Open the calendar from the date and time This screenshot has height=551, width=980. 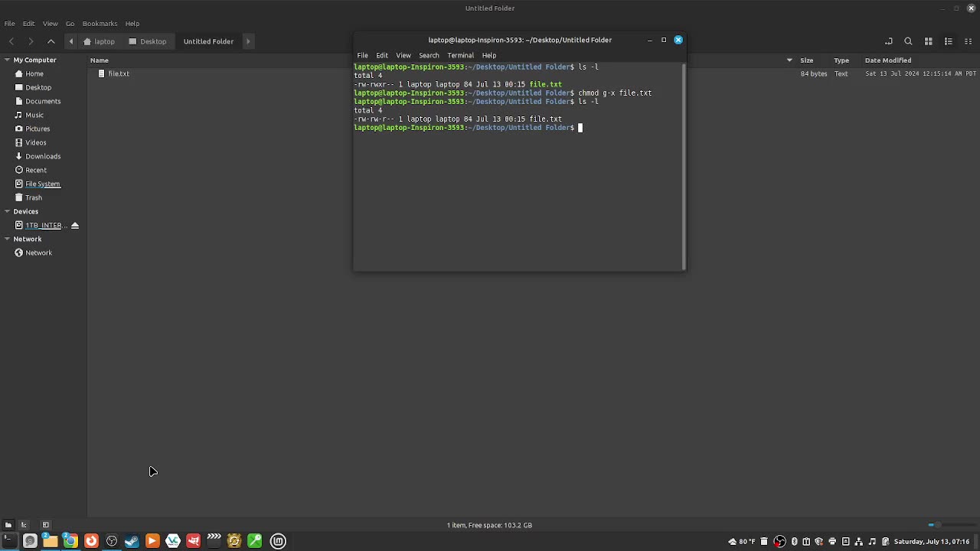pos(932,542)
